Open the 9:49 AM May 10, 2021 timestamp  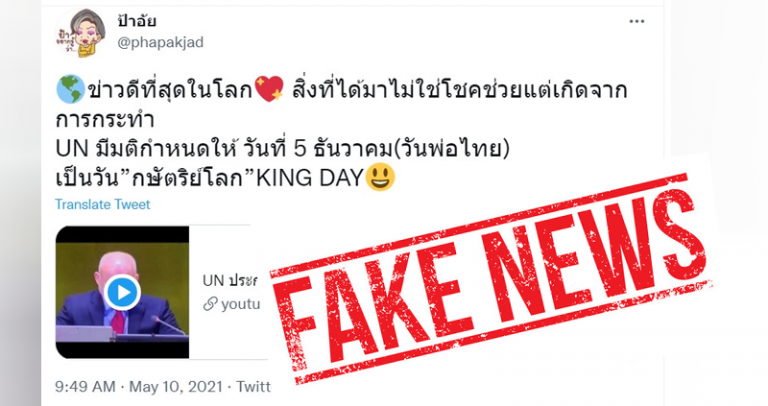point(139,386)
